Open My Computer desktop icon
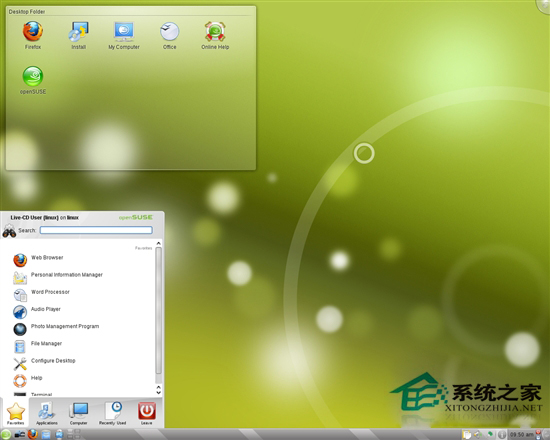The height and width of the screenshot is (440, 550). tap(124, 35)
